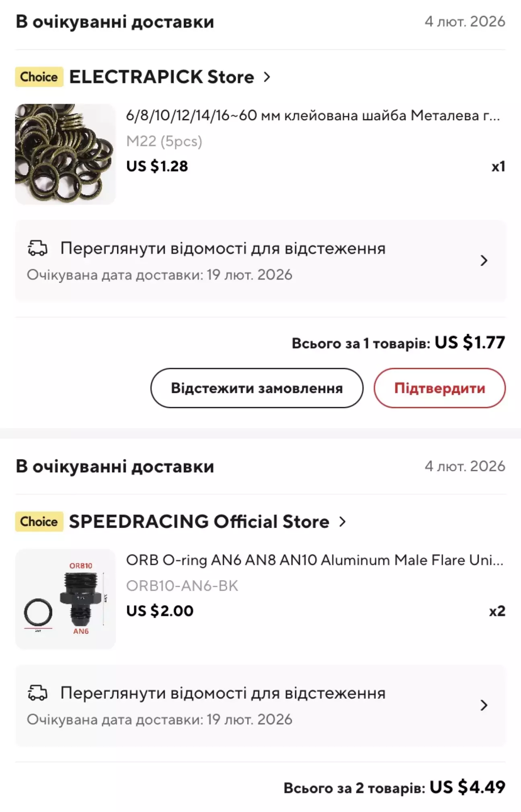Screen dimensions: 521x812
Task: Visit the ELECTRAPICK Store name link
Action: pyautogui.click(x=162, y=77)
